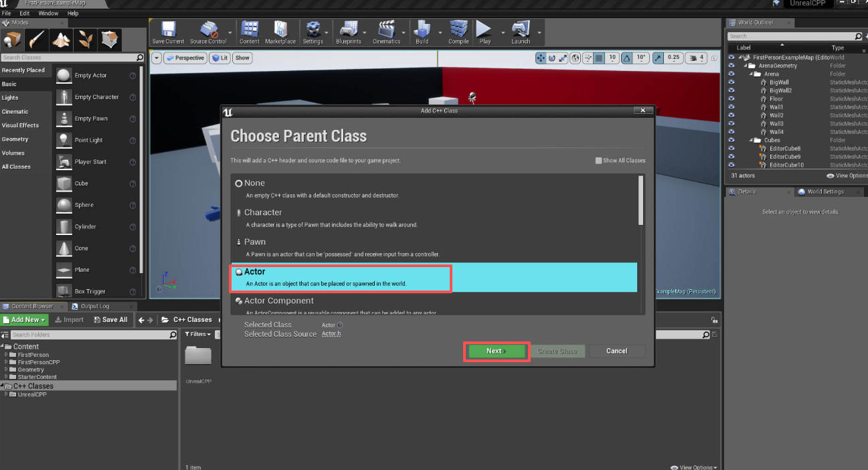
Task: Open the Perspective viewport dropdown
Action: click(185, 58)
